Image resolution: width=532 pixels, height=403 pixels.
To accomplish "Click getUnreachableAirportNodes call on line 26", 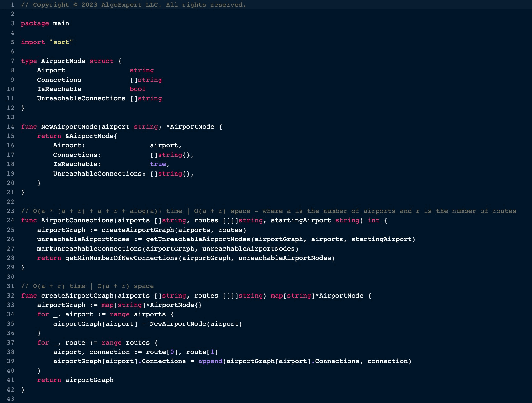I will 198,239.
